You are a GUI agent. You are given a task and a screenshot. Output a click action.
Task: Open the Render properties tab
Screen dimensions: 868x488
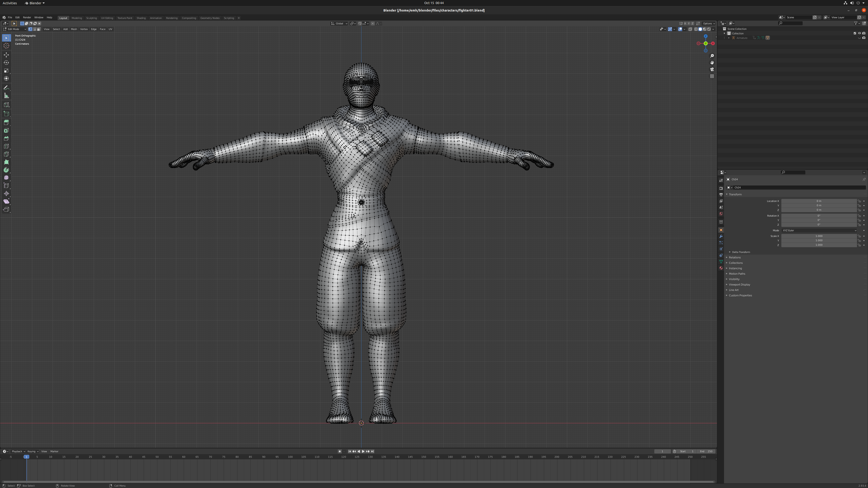[721, 188]
